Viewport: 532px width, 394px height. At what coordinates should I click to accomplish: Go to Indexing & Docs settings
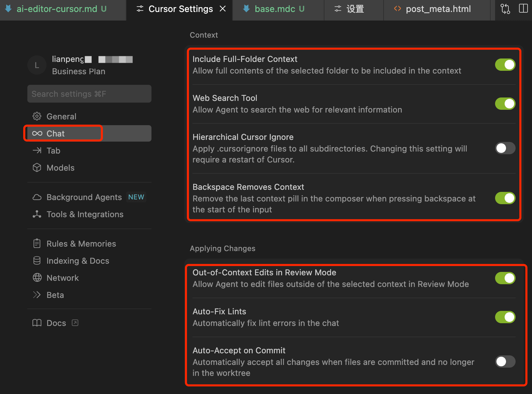(89, 261)
